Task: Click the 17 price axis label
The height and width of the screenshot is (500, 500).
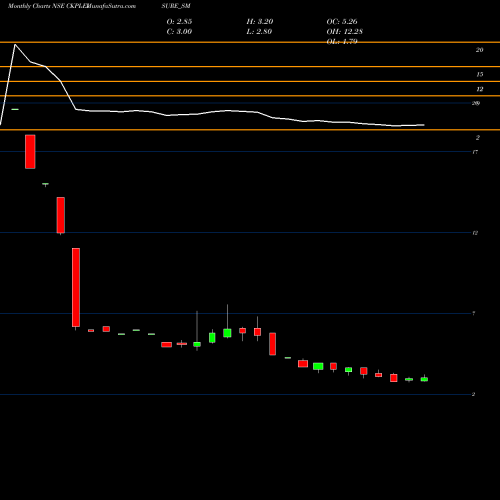Action: 475,152
